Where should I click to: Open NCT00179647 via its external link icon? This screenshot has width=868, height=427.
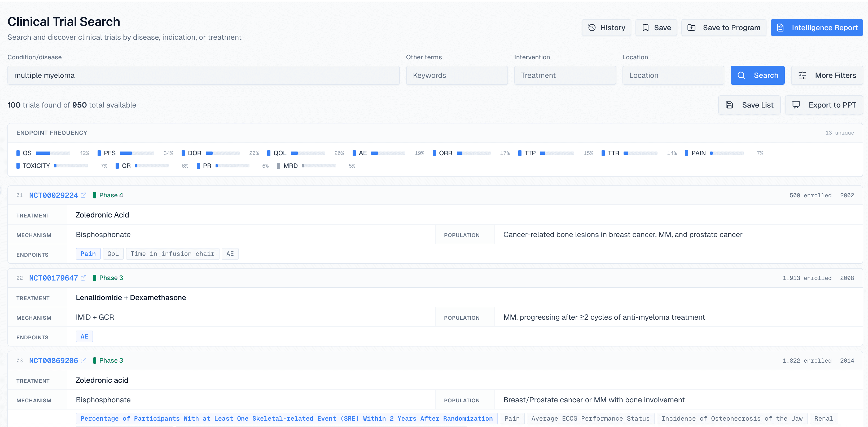pos(84,278)
